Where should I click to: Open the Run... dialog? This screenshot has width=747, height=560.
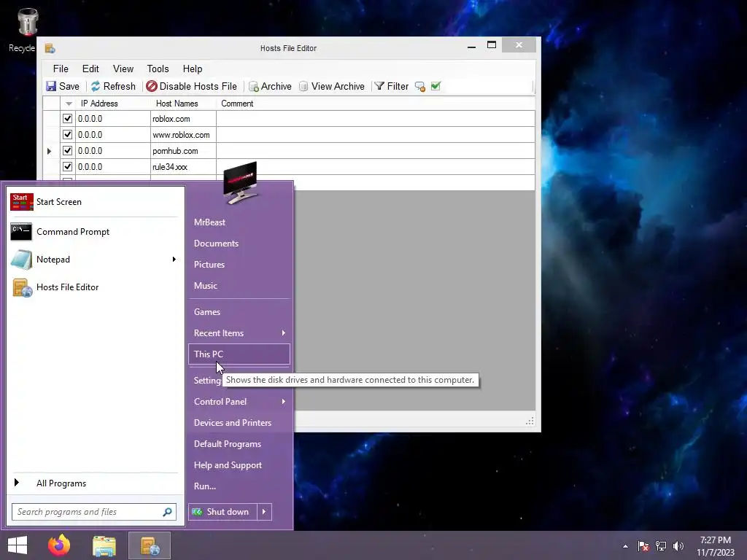pyautogui.click(x=239, y=486)
